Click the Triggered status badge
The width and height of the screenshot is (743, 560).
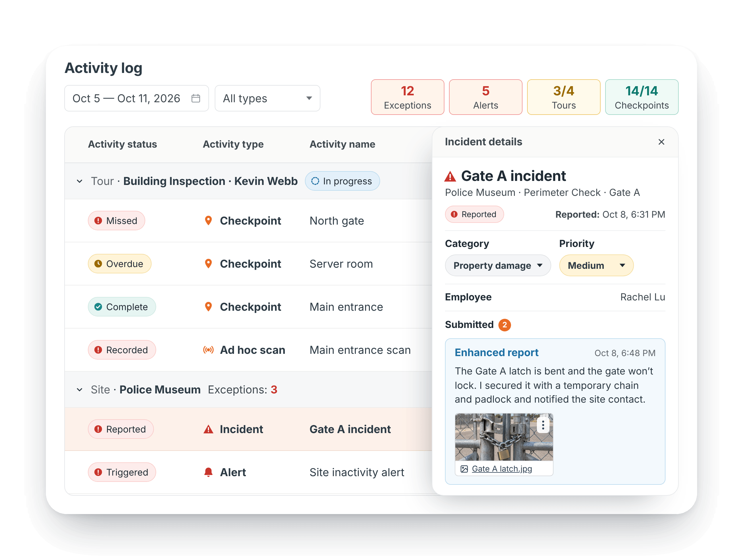(122, 472)
